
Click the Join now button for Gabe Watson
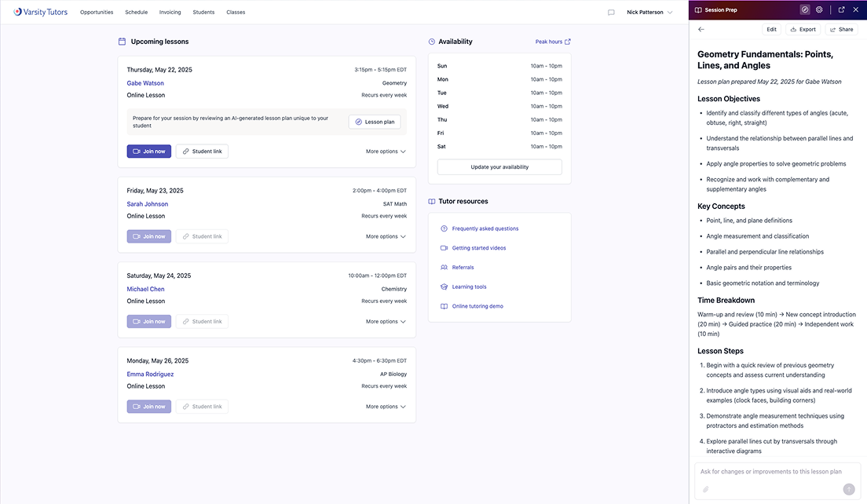point(148,152)
